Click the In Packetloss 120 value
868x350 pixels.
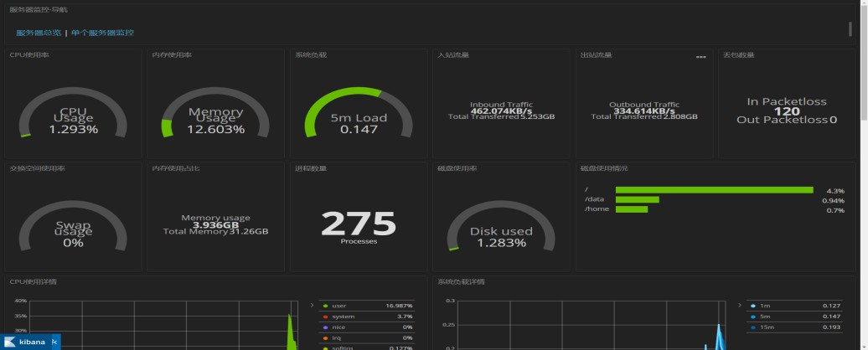point(787,111)
